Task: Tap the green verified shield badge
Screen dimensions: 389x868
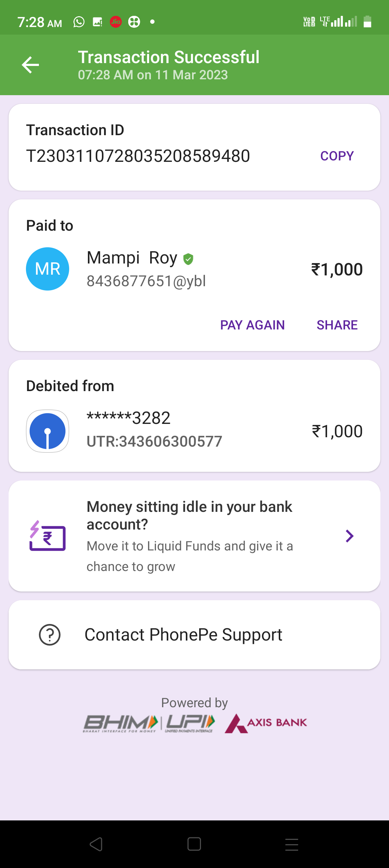Action: (x=188, y=259)
